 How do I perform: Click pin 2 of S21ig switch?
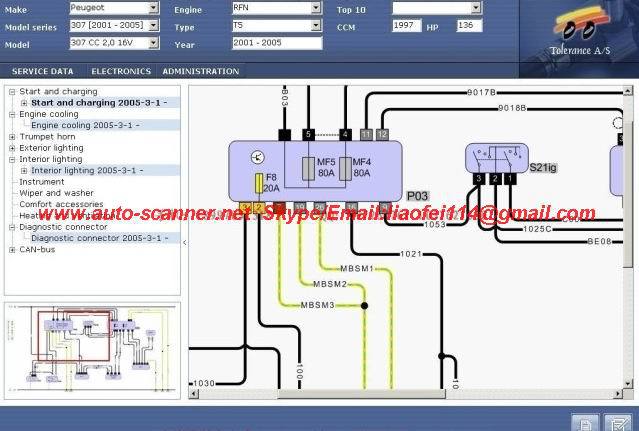coord(495,178)
